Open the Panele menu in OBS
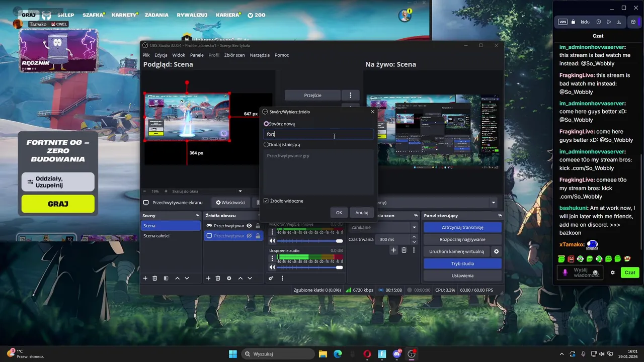The image size is (644, 362). [197, 55]
